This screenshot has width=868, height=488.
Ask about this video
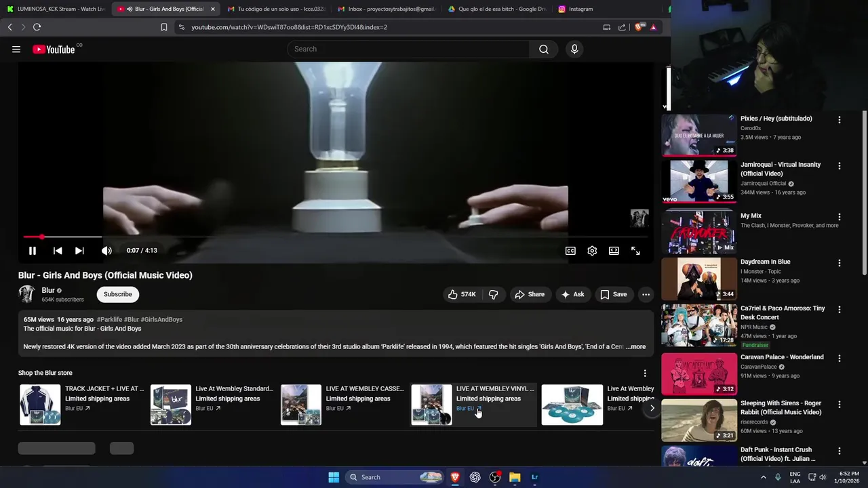point(572,294)
